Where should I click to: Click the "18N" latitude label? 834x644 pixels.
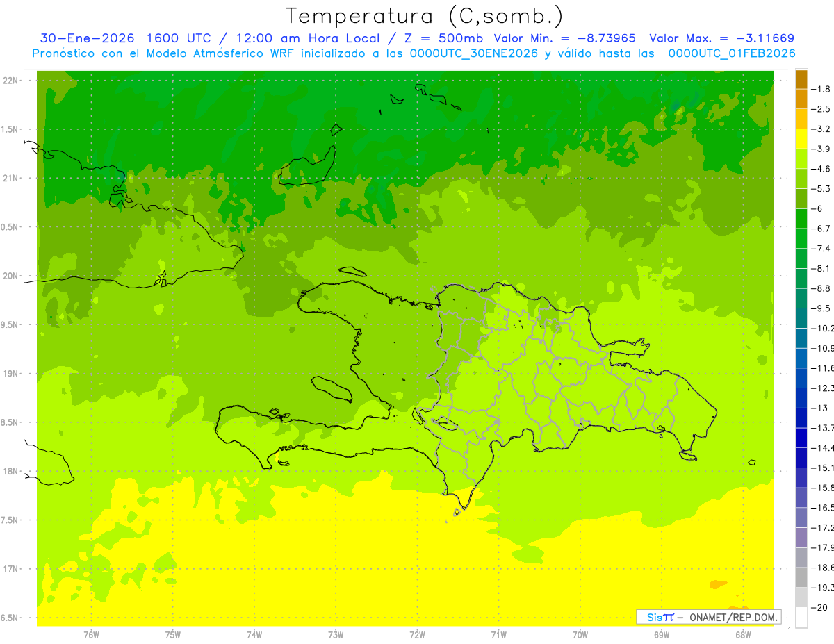pyautogui.click(x=12, y=471)
